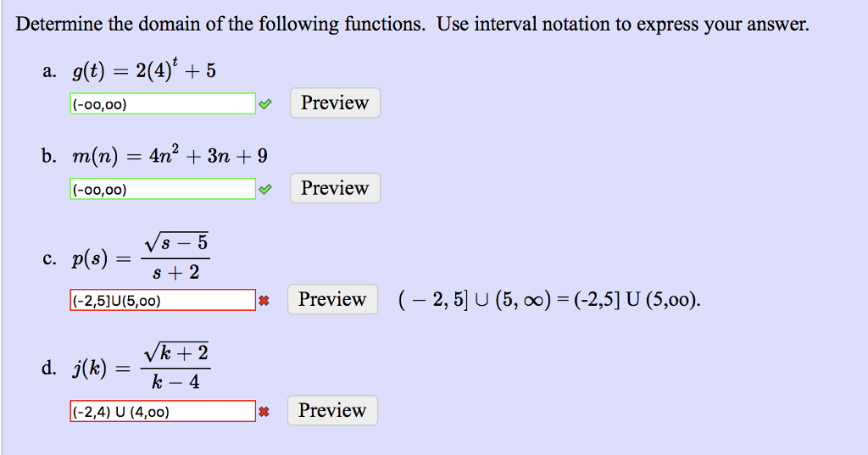Click the 'a.' item label

point(50,71)
